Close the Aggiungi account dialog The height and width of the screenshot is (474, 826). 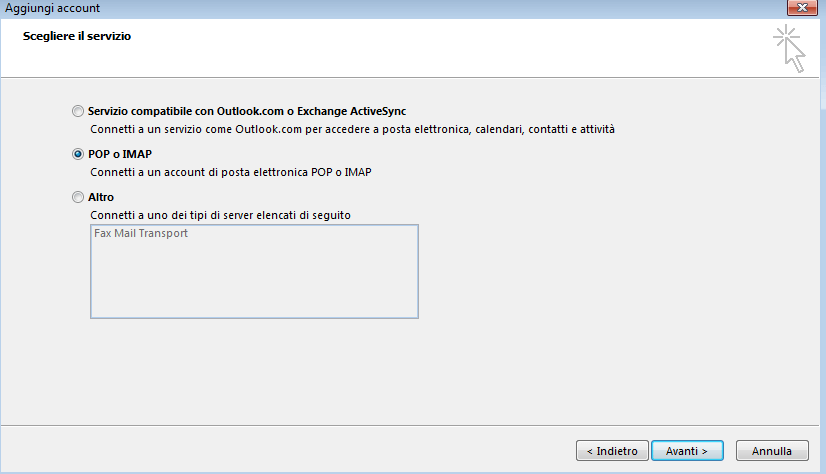click(x=802, y=7)
